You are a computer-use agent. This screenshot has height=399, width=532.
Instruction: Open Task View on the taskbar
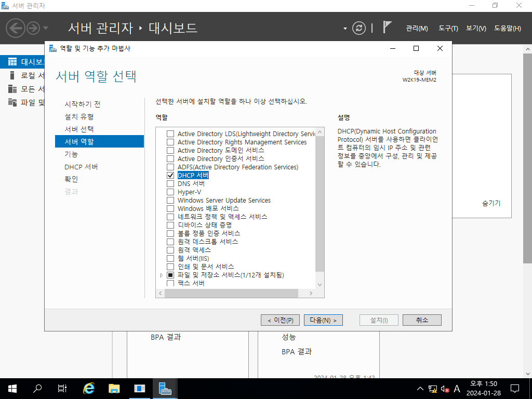coord(62,389)
